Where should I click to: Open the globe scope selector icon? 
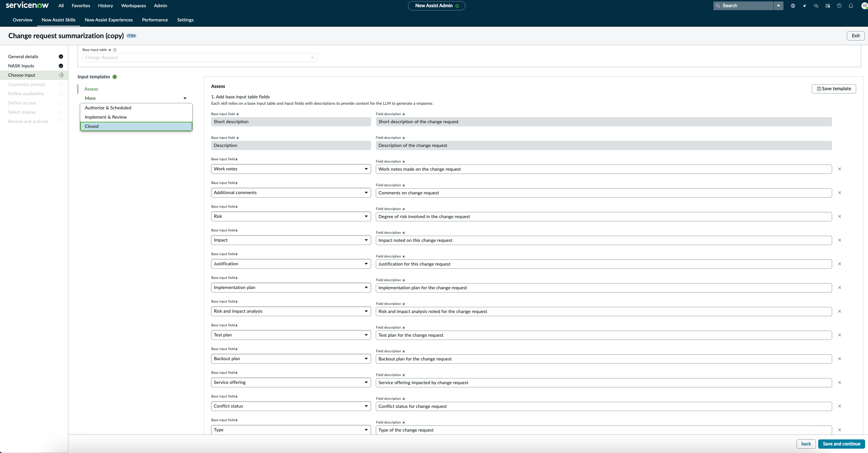[x=793, y=6]
